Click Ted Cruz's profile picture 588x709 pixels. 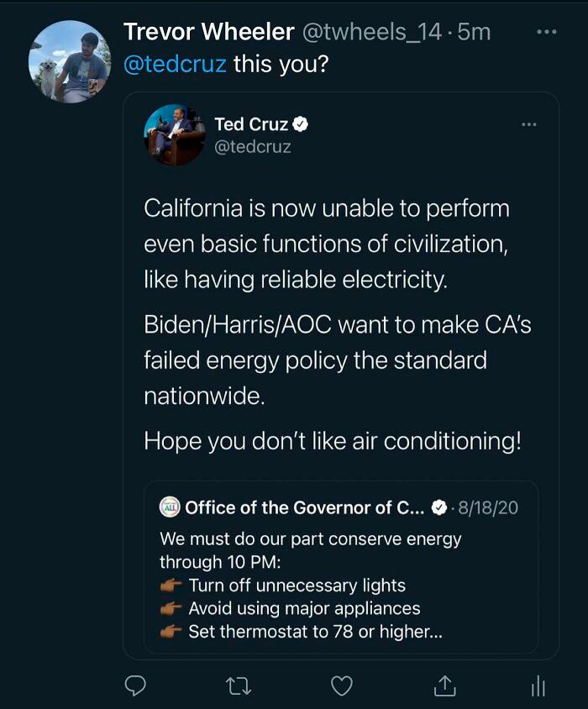coord(174,132)
